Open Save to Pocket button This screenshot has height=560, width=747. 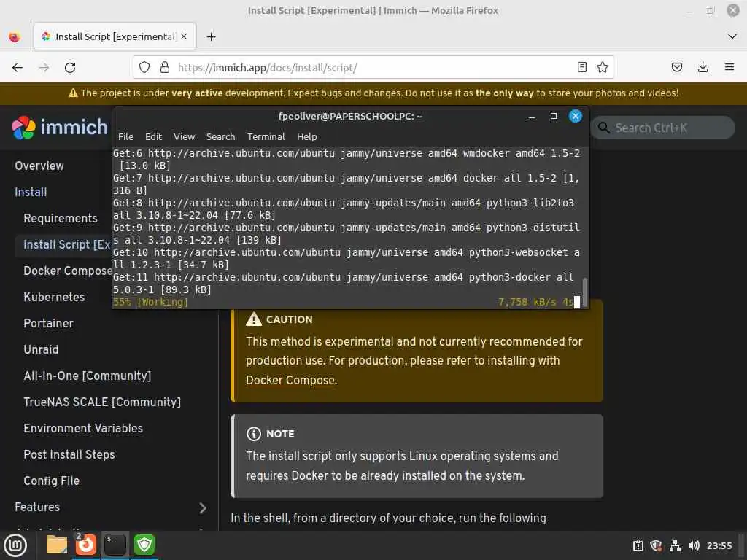(676, 67)
